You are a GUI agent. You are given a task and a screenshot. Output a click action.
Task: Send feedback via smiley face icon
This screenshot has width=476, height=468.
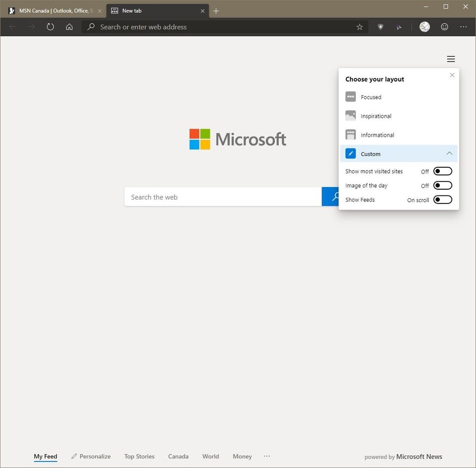(445, 27)
